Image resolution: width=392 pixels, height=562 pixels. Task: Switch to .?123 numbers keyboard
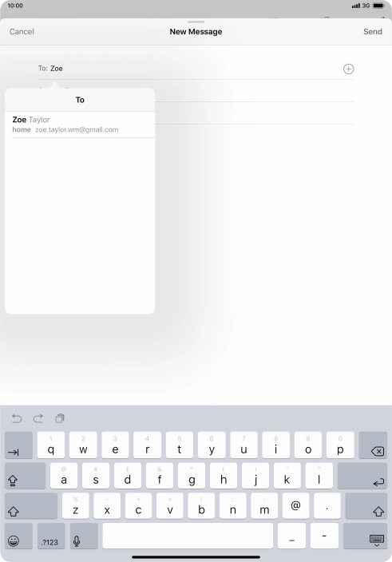click(51, 536)
